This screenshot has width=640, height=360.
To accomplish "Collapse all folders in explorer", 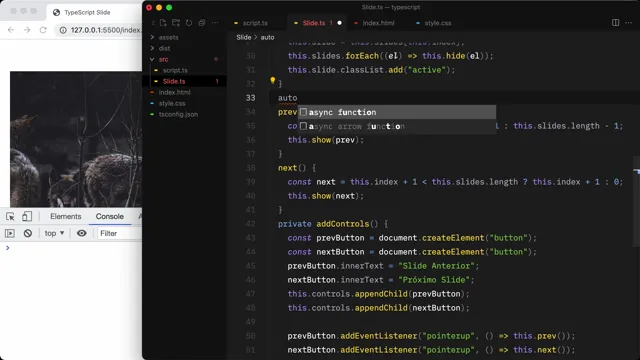I will (x=202, y=23).
